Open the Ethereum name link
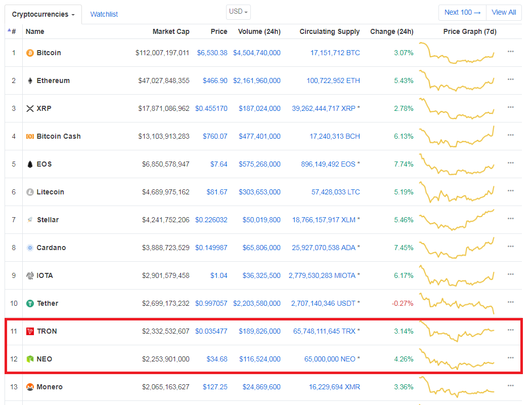Screen dimensions: 532x405 pos(53,81)
